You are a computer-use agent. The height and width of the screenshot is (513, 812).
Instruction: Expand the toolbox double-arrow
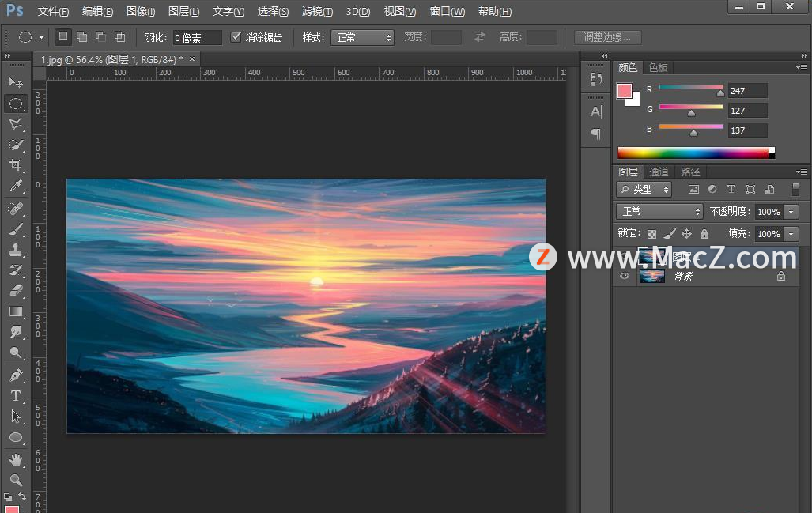tap(7, 56)
